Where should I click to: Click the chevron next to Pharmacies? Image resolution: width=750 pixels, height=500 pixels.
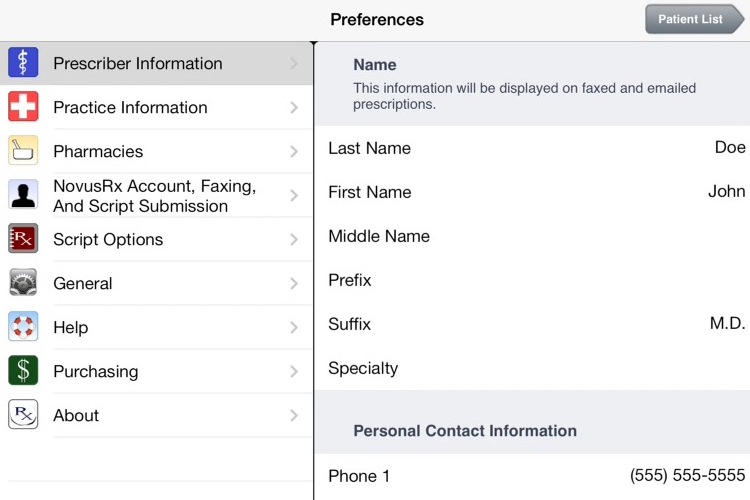coord(294,151)
